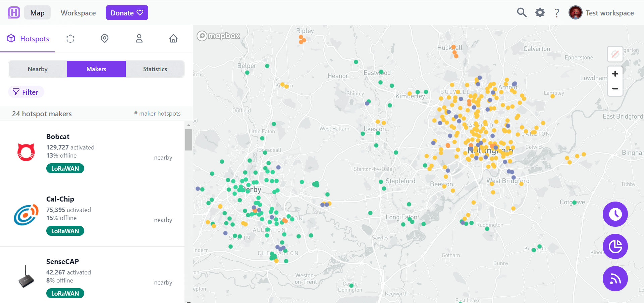644x303 pixels.
Task: Zoom in on the map
Action: tap(615, 74)
